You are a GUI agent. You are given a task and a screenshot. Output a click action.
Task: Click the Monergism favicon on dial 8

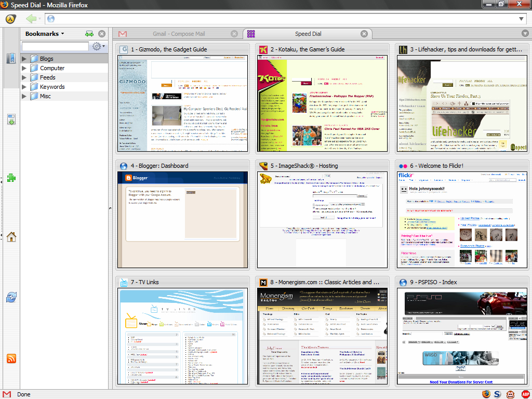pyautogui.click(x=263, y=282)
